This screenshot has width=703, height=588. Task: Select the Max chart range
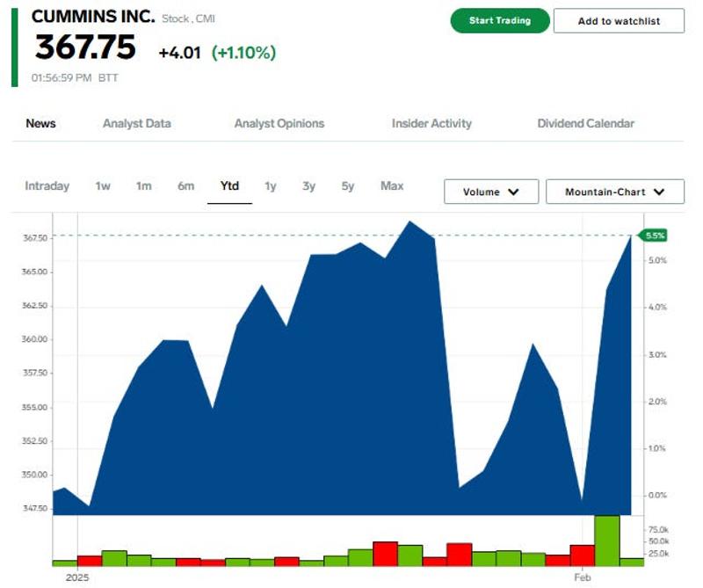pyautogui.click(x=392, y=185)
